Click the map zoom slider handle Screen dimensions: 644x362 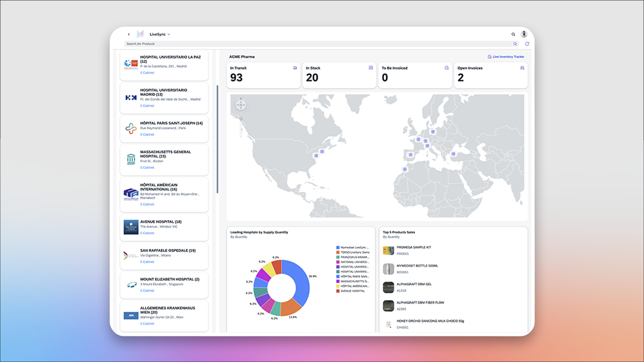point(241,120)
